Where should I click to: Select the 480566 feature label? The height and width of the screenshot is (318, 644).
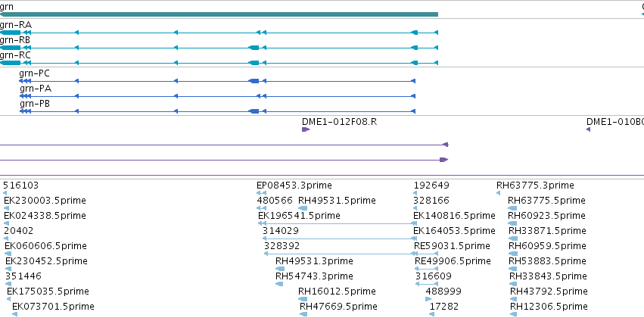(x=275, y=201)
